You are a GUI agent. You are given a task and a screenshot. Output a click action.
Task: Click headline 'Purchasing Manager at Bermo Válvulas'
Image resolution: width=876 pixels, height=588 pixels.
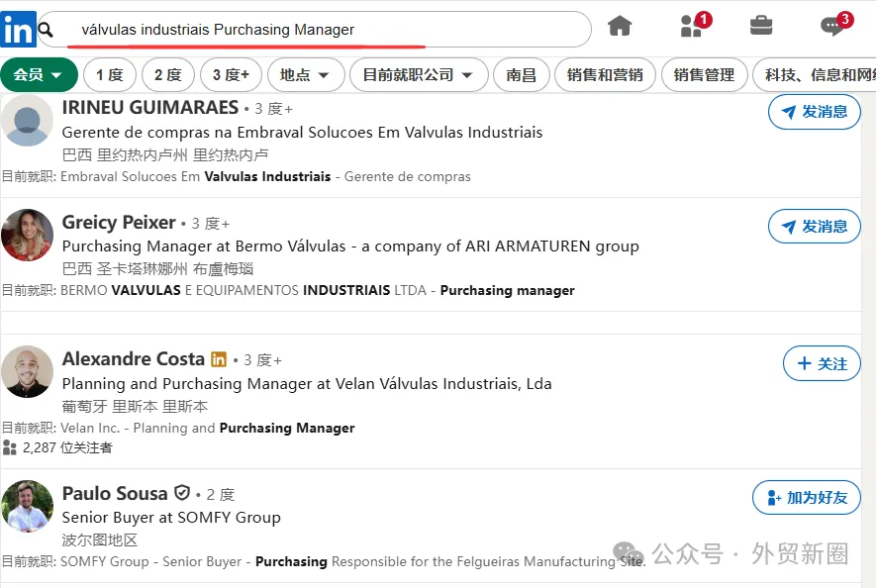tap(350, 246)
